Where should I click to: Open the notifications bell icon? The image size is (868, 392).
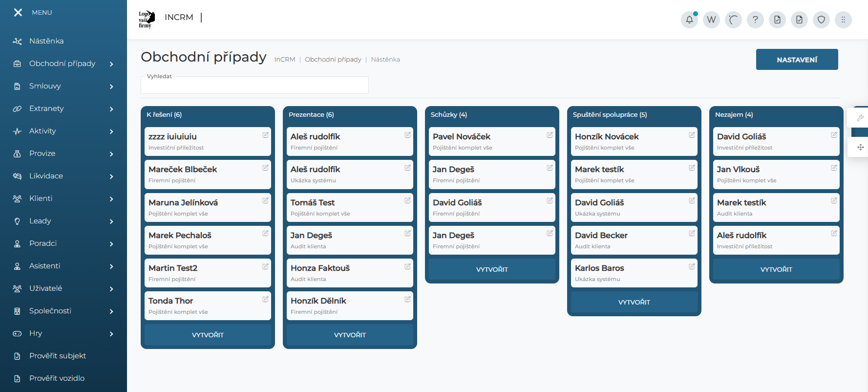coord(689,20)
